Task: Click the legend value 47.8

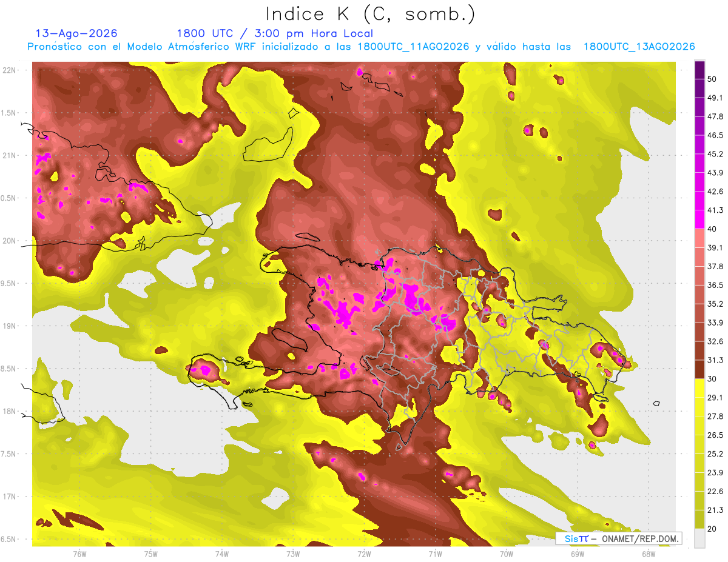Action: (715, 116)
